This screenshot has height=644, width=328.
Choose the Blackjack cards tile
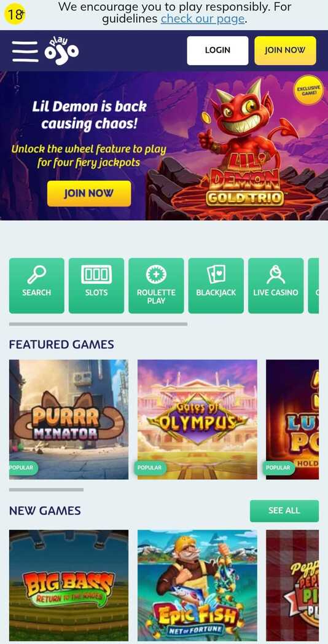[x=216, y=286]
